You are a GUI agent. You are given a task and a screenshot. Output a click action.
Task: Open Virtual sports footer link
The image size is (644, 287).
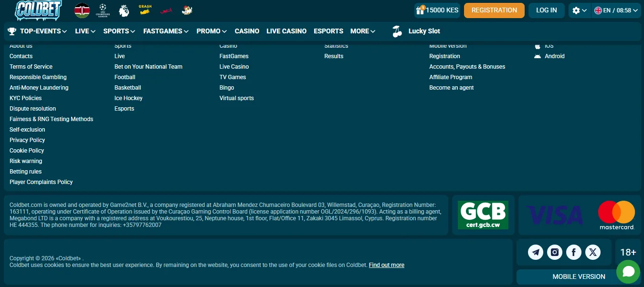pos(237,98)
